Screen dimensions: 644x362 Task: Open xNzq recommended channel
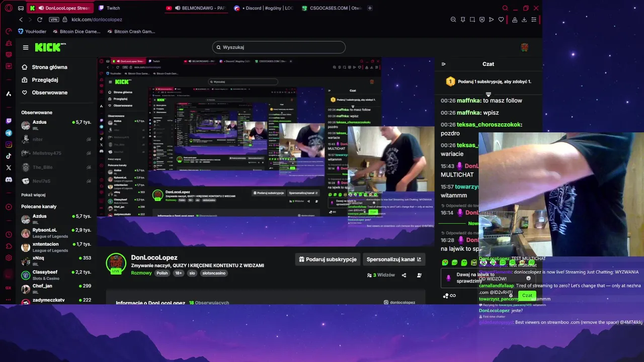[x=56, y=261]
